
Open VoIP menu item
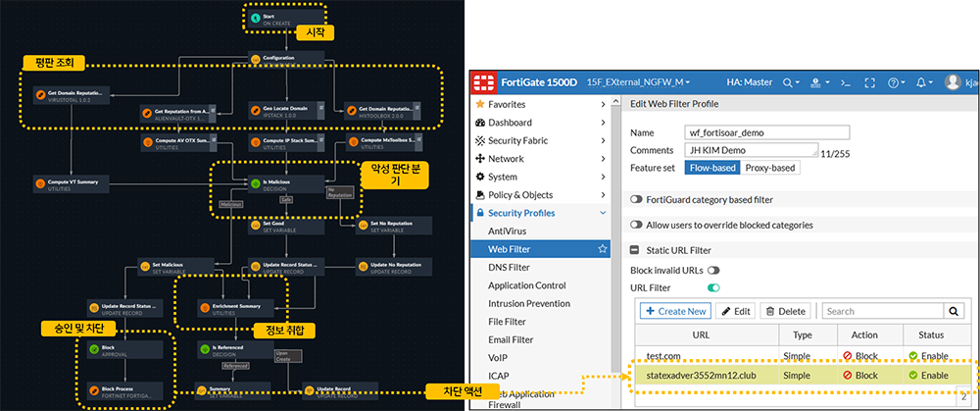[x=498, y=358]
